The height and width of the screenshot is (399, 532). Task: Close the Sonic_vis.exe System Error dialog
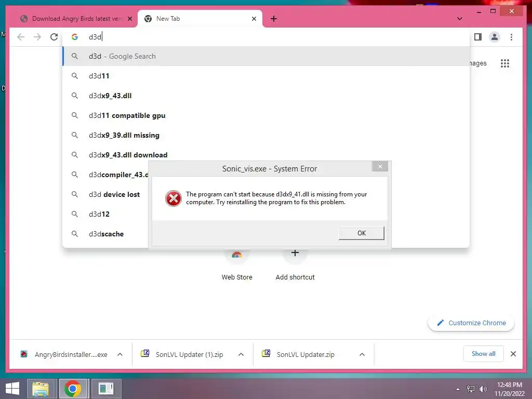[380, 166]
